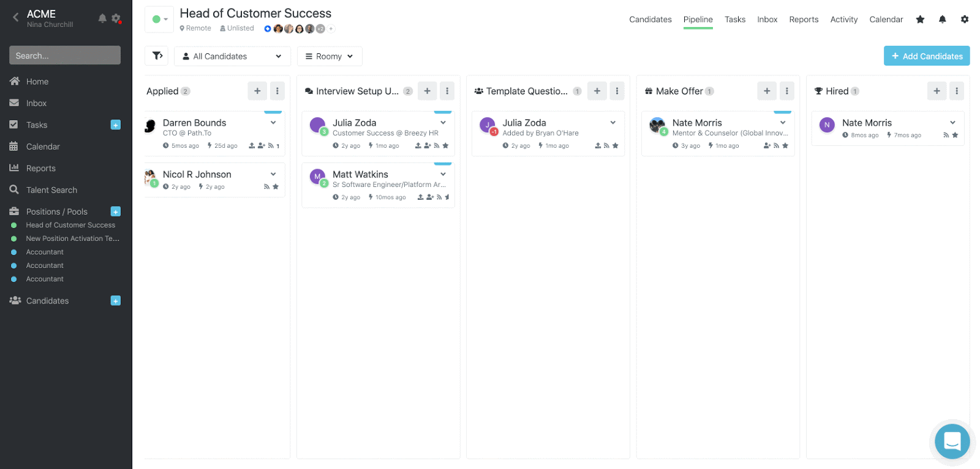980x469 pixels.
Task: Open the All Candidates dropdown
Action: pyautogui.click(x=232, y=56)
